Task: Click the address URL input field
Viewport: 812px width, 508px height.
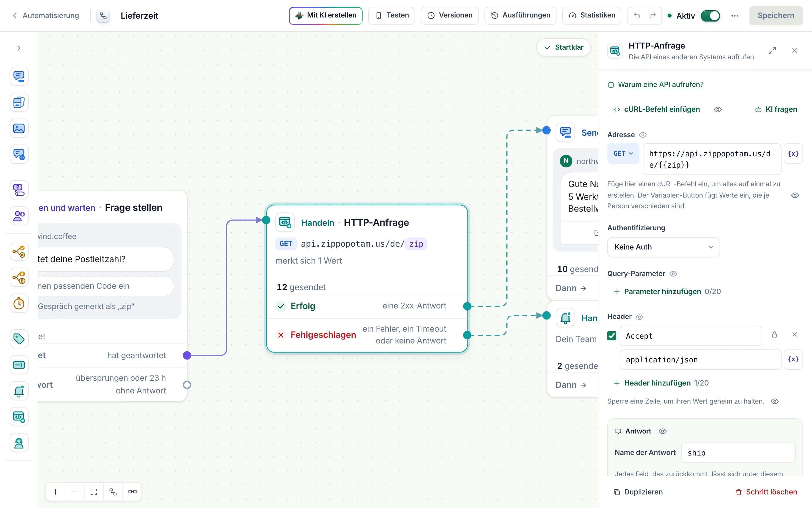Action: 712,159
